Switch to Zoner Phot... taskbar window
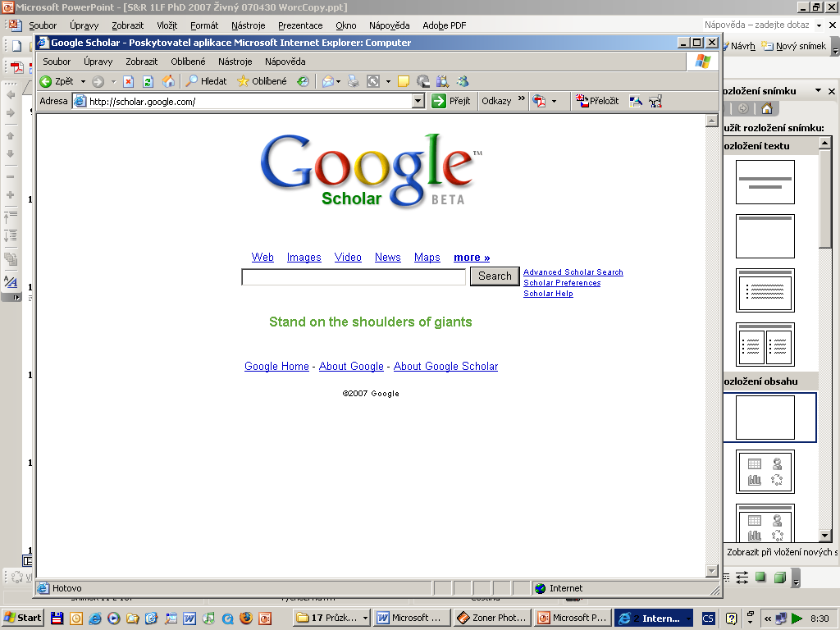The image size is (840, 630). click(493, 619)
